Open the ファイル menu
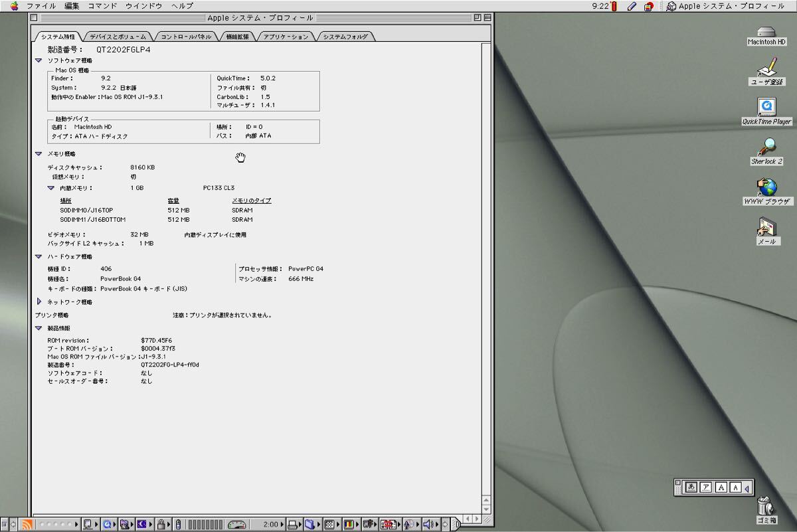Image resolution: width=797 pixels, height=532 pixels. 41,6
